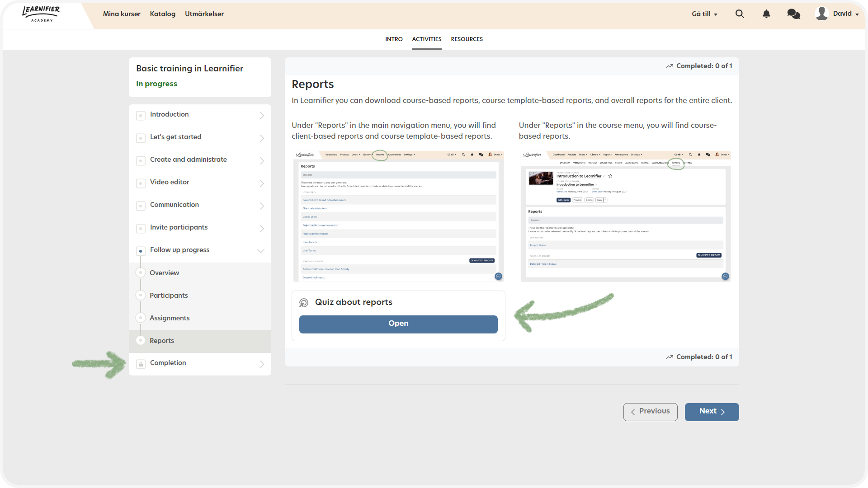Click the In progress status text
This screenshot has width=868, height=488.
pyautogui.click(x=156, y=84)
